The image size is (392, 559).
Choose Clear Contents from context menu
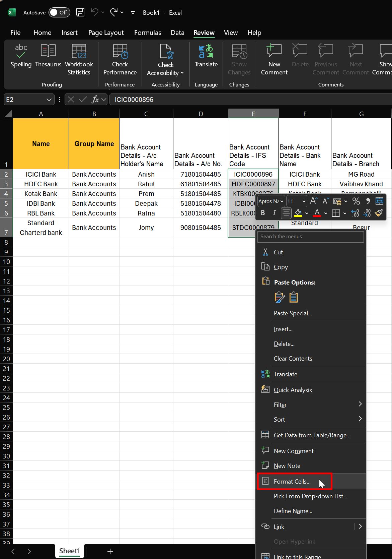click(311, 358)
